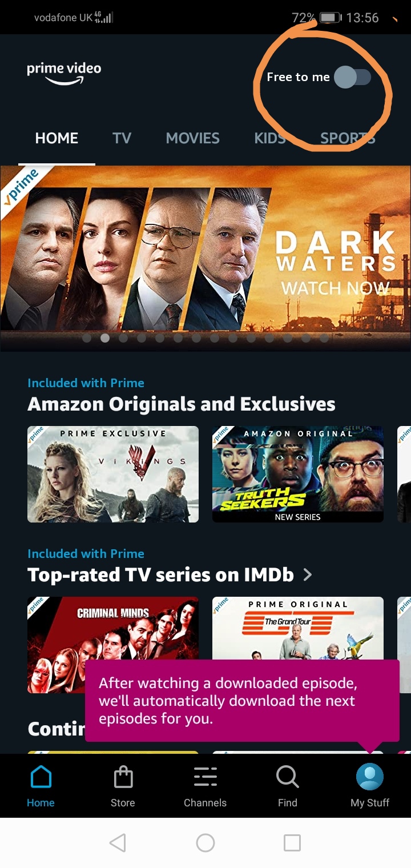Open the Criminal Minds thumbnail
This screenshot has height=868, width=411.
(113, 645)
